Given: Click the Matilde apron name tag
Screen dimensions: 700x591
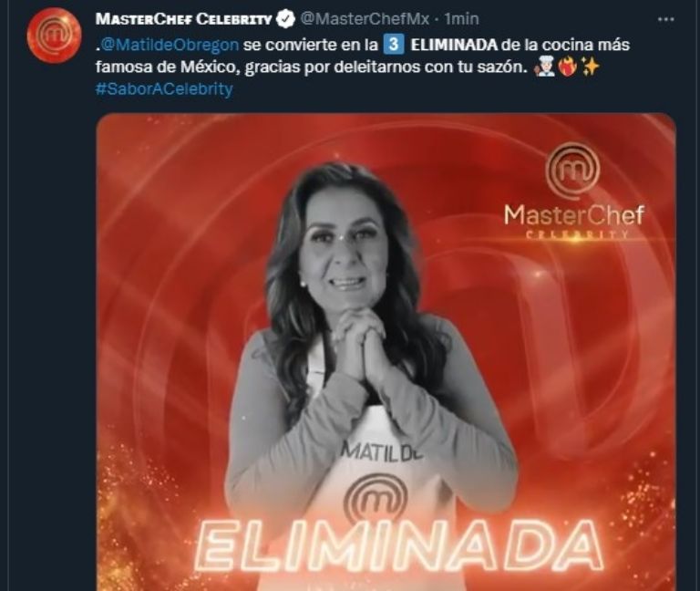Looking at the screenshot, I should coord(381,451).
